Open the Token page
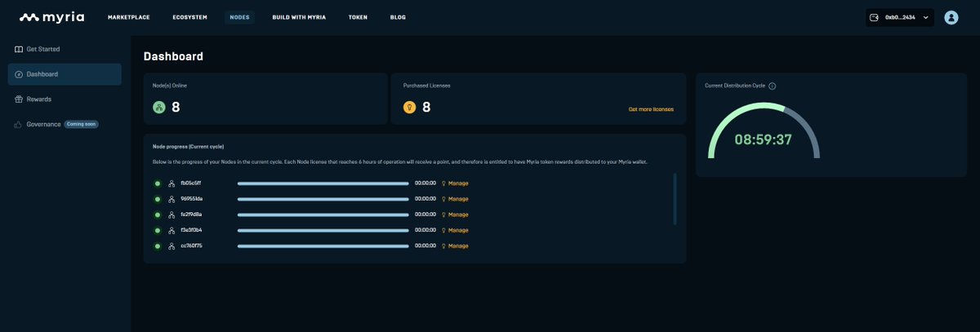This screenshot has width=980, height=332. coord(358,17)
